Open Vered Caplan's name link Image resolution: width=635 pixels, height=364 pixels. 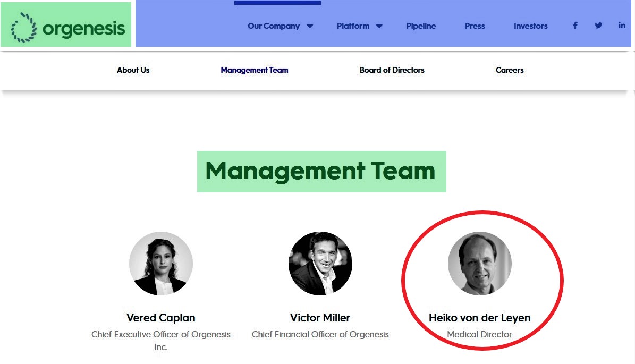(160, 318)
